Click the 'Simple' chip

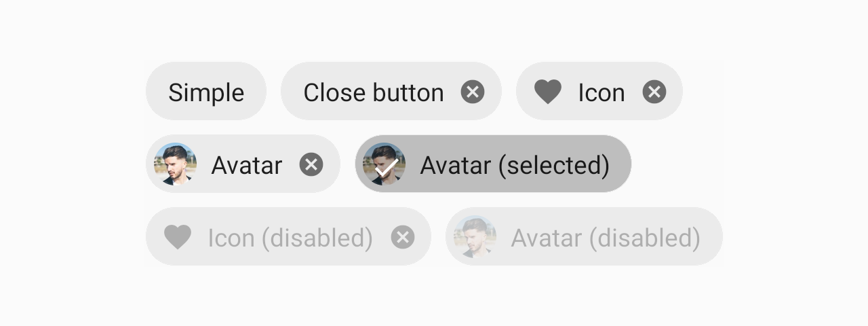point(206,92)
